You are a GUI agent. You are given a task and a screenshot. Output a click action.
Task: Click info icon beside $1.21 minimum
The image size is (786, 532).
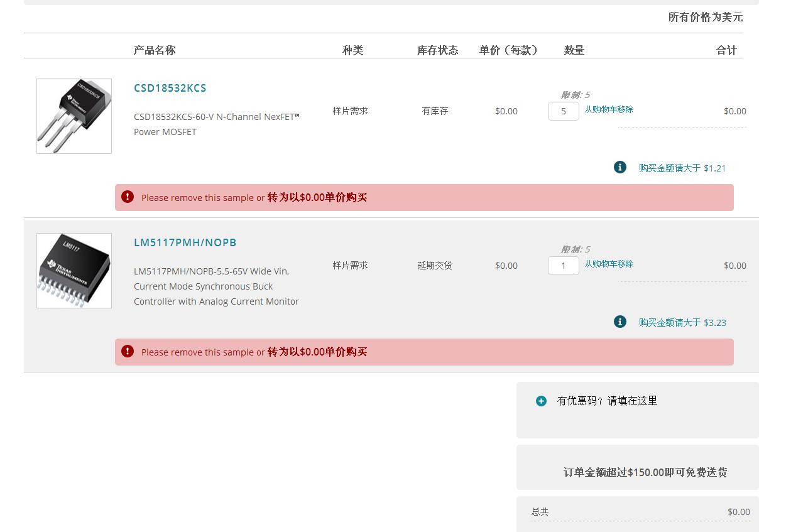[620, 167]
